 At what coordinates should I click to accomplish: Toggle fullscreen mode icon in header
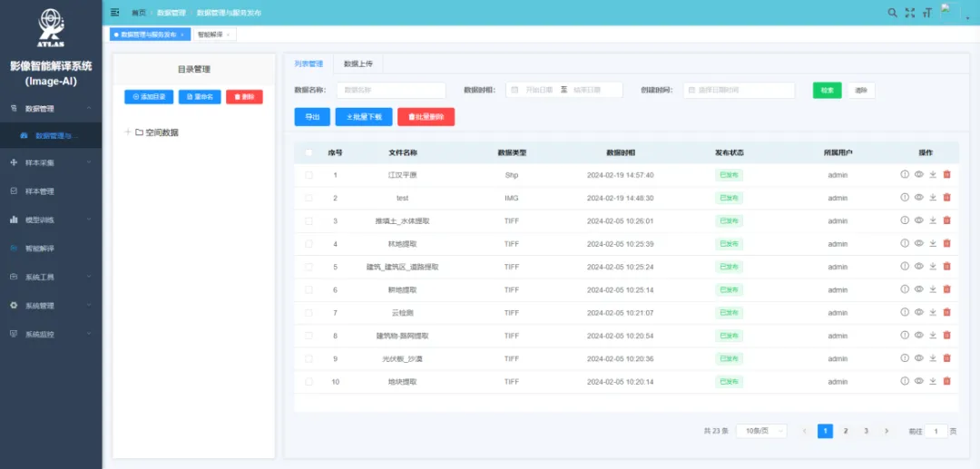(909, 13)
